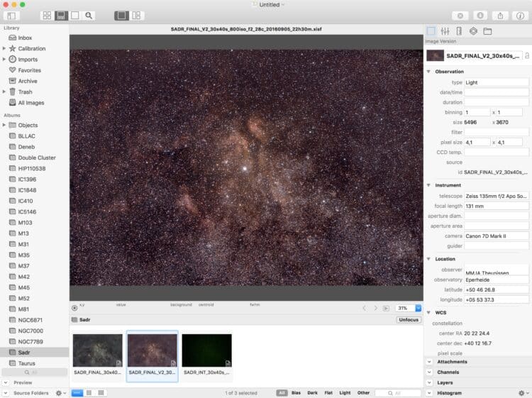Expand the Preview panel in sidebar
The height and width of the screenshot is (398, 532).
click(6, 382)
